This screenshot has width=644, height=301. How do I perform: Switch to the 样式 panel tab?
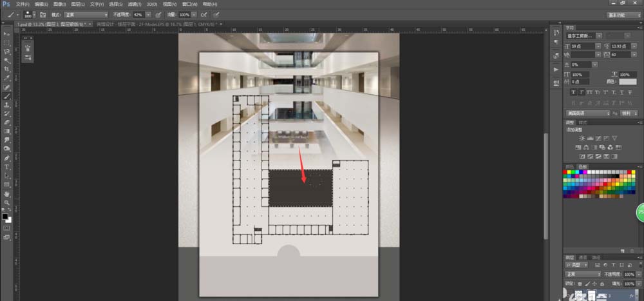click(583, 122)
